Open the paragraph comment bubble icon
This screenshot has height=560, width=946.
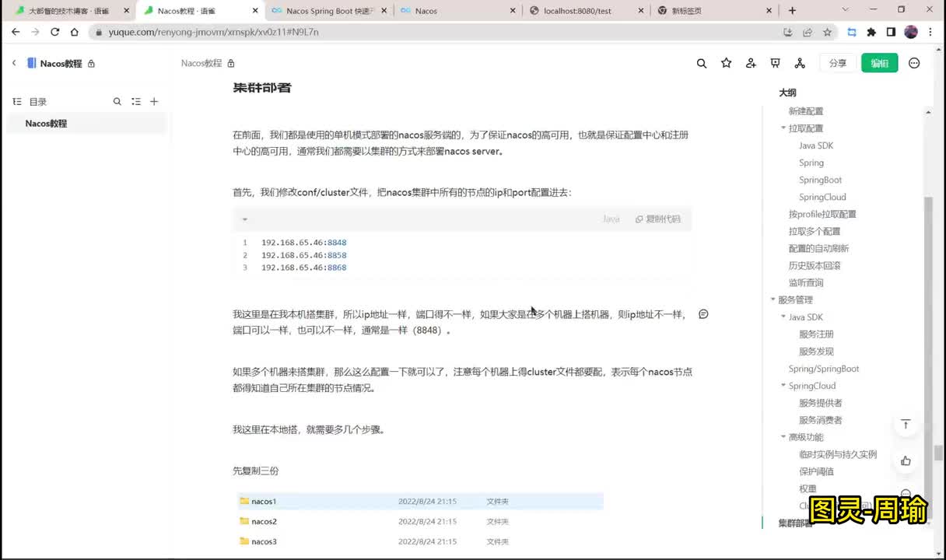click(703, 314)
